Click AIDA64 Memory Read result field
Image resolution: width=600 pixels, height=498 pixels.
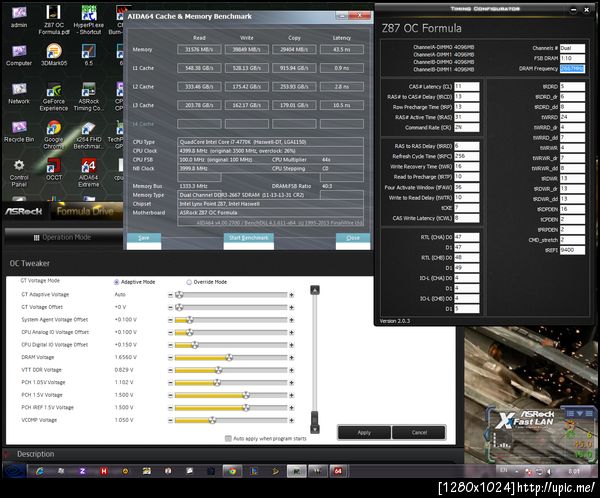[x=199, y=49]
